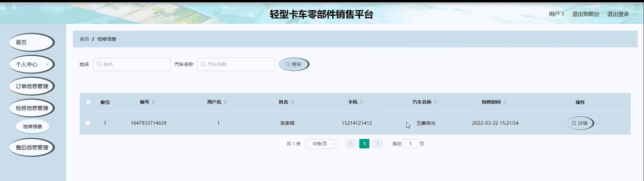Screen dimensions: 644x181
Task: Sort by 编号 column arrows
Action: [153, 102]
